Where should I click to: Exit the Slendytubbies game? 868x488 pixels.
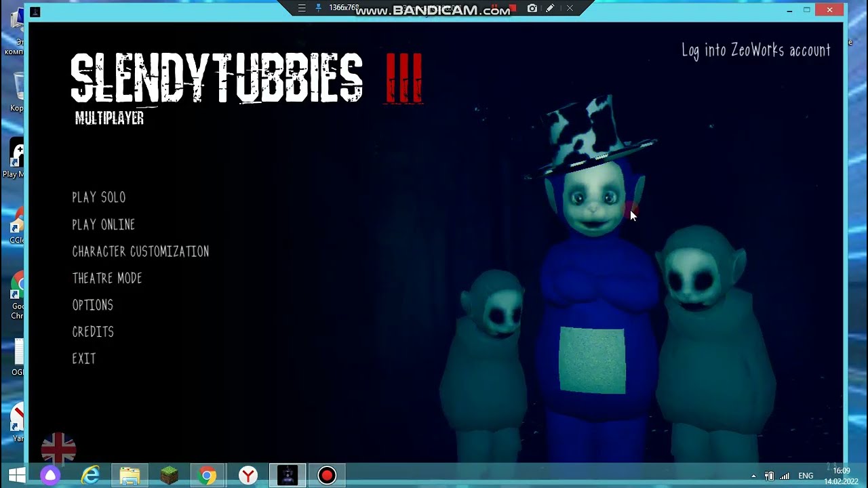pyautogui.click(x=84, y=359)
